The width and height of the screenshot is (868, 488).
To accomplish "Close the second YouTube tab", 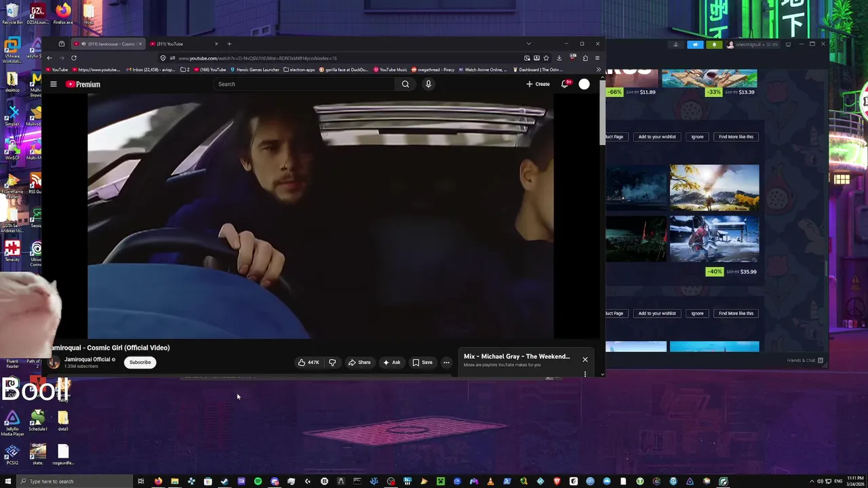I will (x=216, y=44).
